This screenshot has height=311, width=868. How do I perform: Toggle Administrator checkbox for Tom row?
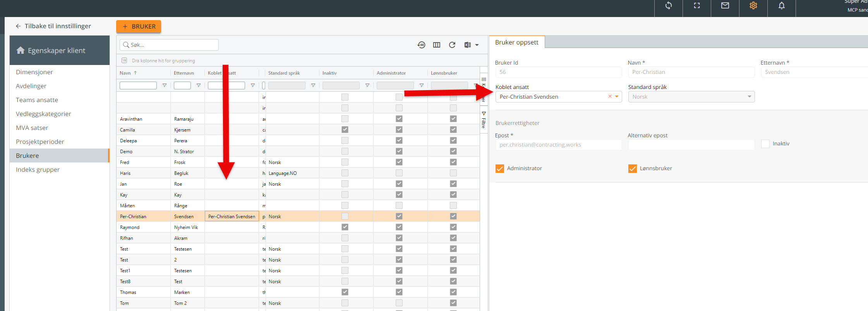point(399,303)
